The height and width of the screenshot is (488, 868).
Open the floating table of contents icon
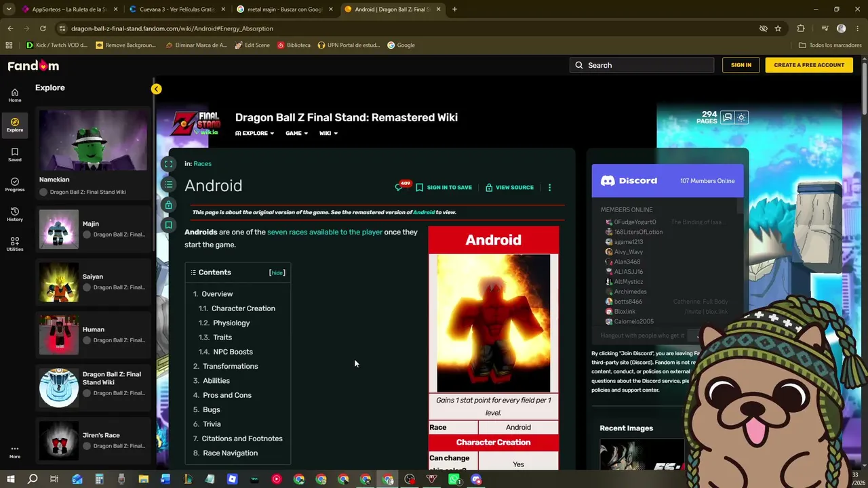[169, 184]
